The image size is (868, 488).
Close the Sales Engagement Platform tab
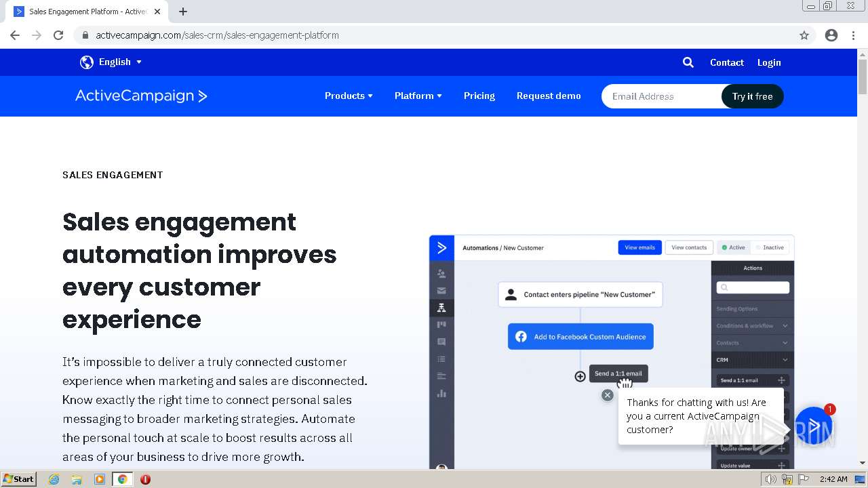(157, 12)
